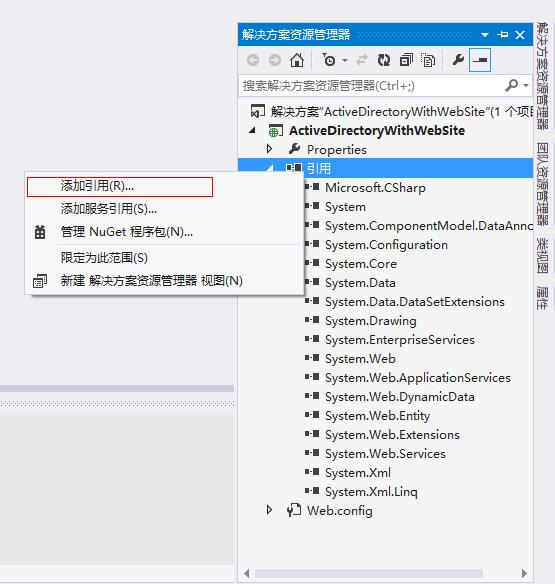Expand the Properties tree node
555x584 pixels.
click(x=269, y=149)
